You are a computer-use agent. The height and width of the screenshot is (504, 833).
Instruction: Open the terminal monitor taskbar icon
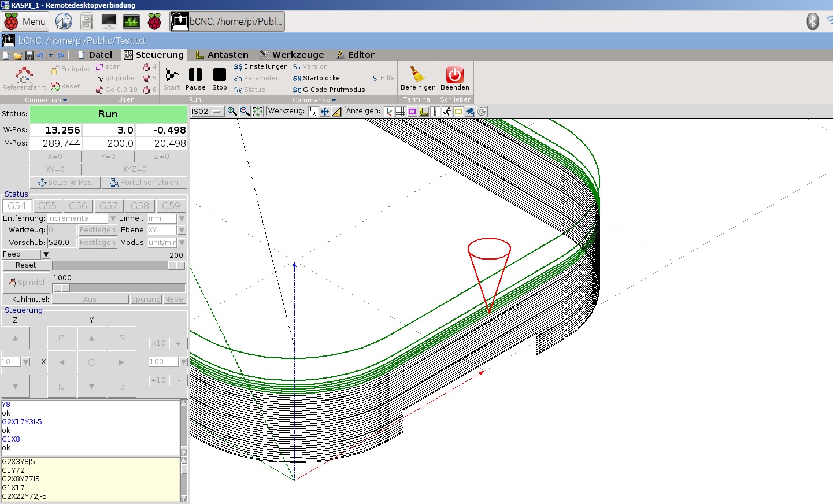tap(109, 22)
